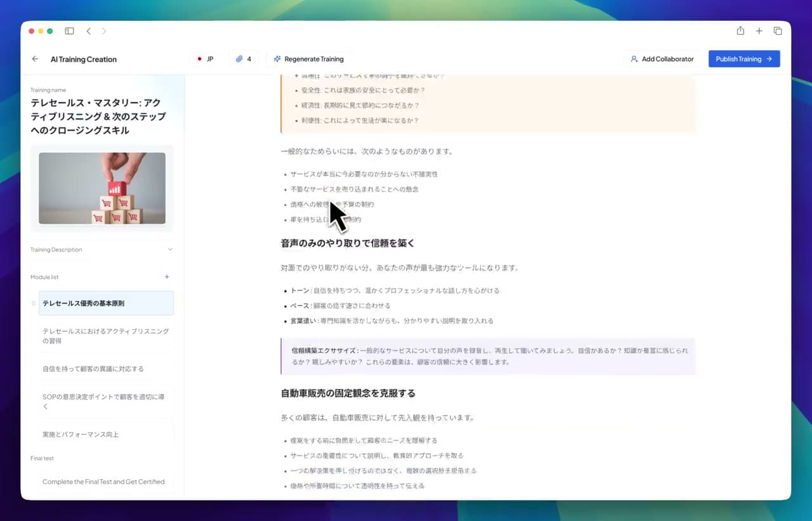
Task: Click the bullet beginning with 利便性
Action: [360, 120]
